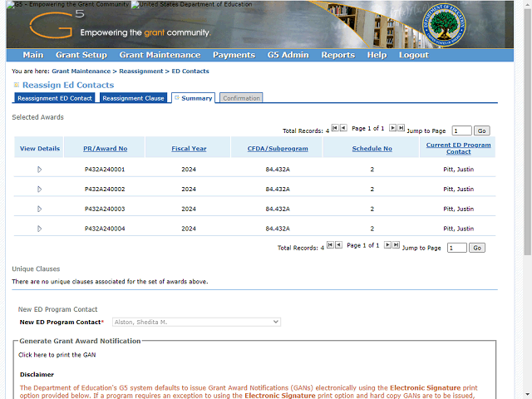Click last page icon in bottom pagination
The width and height of the screenshot is (532, 399).
pyautogui.click(x=397, y=246)
